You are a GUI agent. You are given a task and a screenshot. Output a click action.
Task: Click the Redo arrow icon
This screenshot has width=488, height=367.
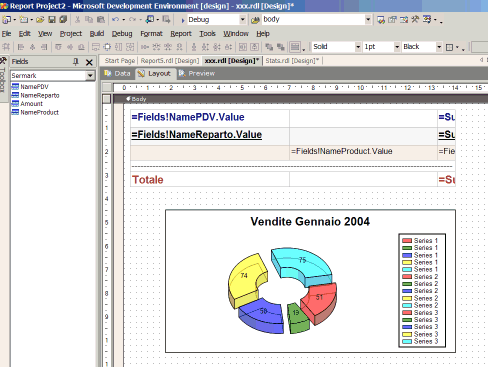click(x=132, y=20)
